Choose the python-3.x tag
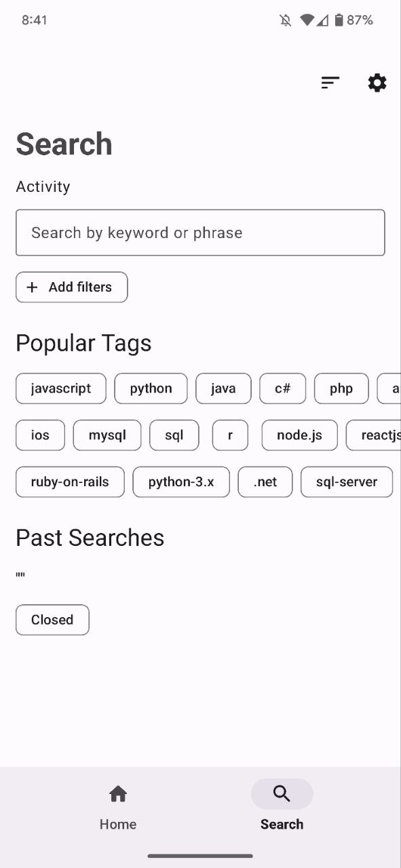The image size is (401, 868). pyautogui.click(x=181, y=482)
